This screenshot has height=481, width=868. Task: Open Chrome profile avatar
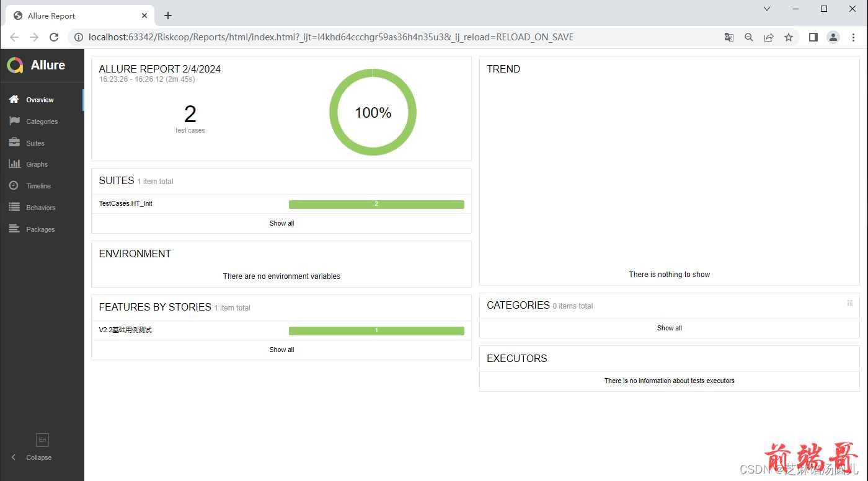click(833, 37)
